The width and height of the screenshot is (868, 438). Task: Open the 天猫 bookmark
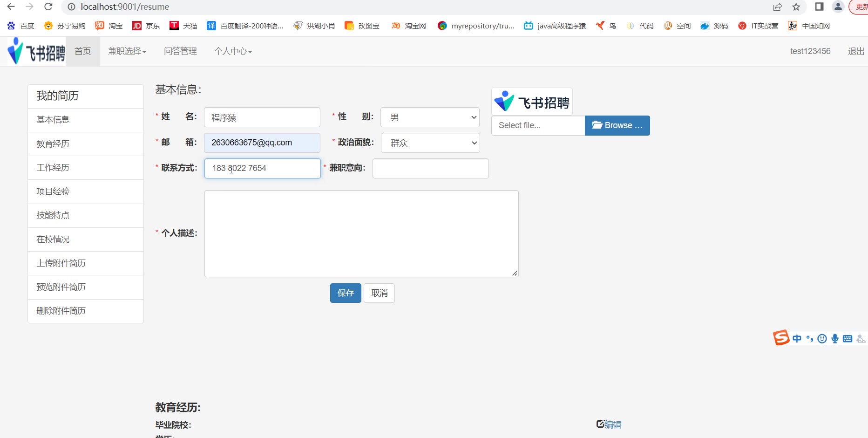click(x=183, y=26)
